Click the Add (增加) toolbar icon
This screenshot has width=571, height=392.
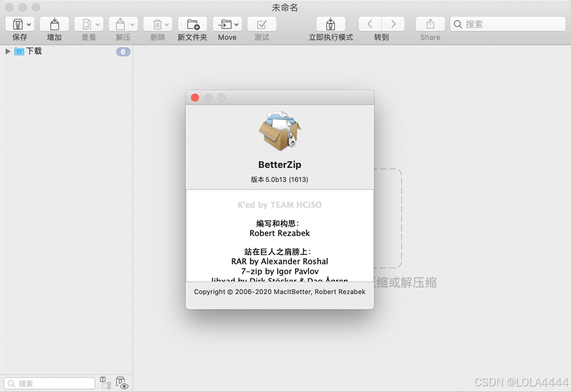tap(55, 24)
